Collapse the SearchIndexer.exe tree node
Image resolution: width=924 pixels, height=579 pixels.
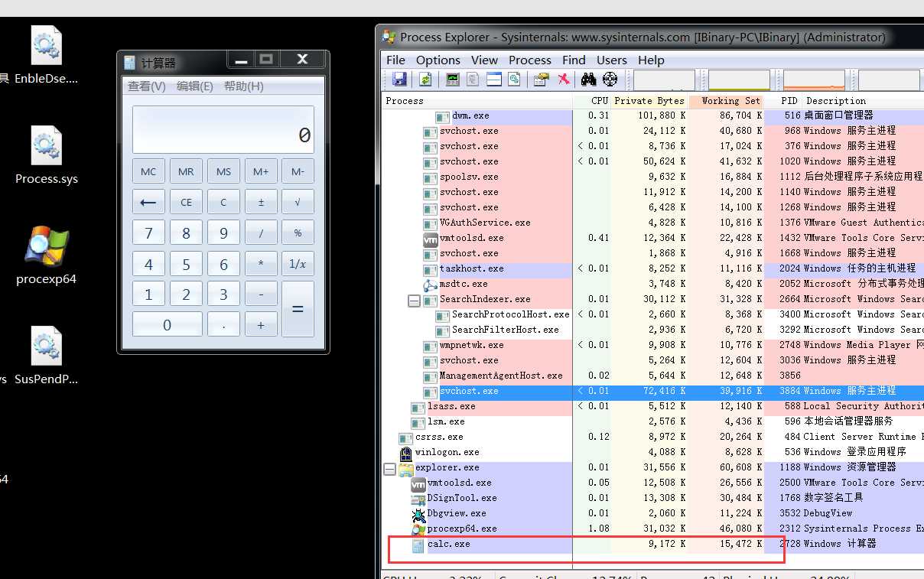(x=414, y=301)
